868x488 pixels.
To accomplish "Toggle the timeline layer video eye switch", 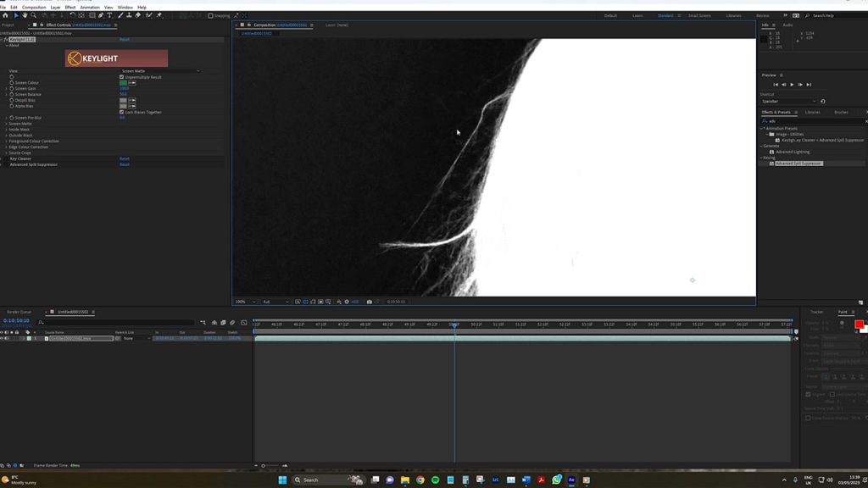I will click(x=2, y=338).
